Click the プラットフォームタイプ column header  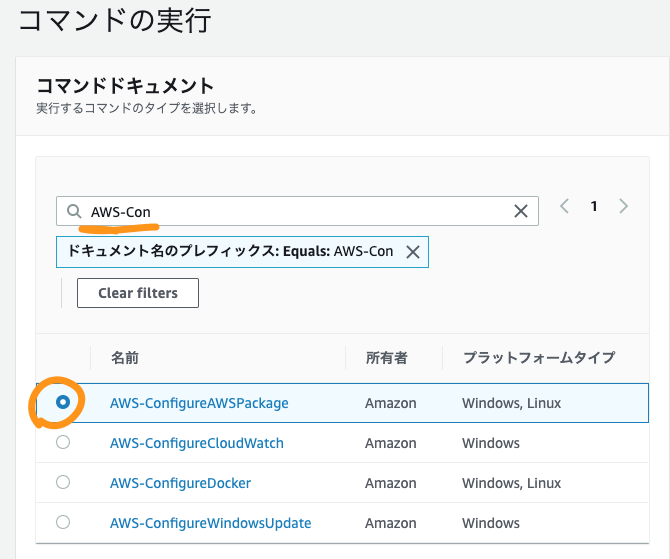pos(539,358)
